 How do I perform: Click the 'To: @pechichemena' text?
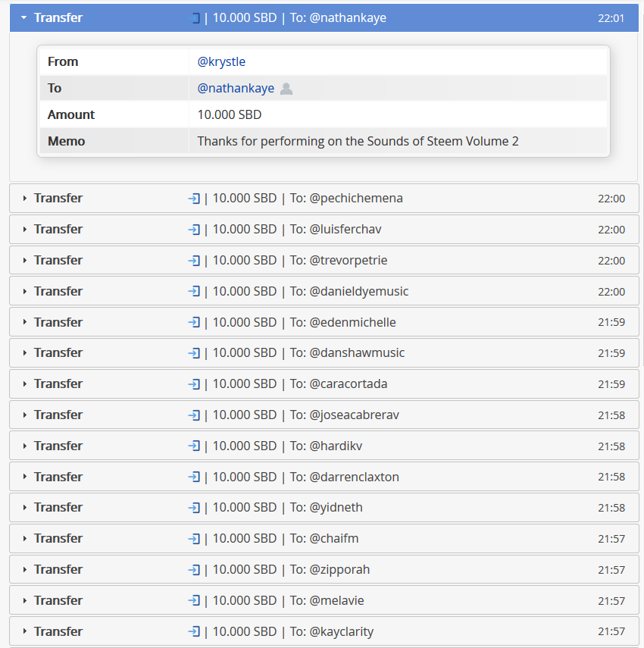click(x=346, y=199)
